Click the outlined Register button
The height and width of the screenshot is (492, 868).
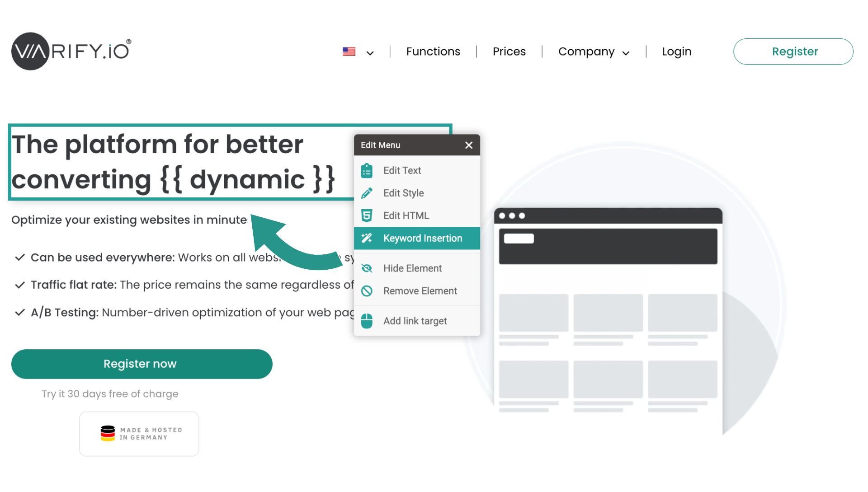(793, 52)
